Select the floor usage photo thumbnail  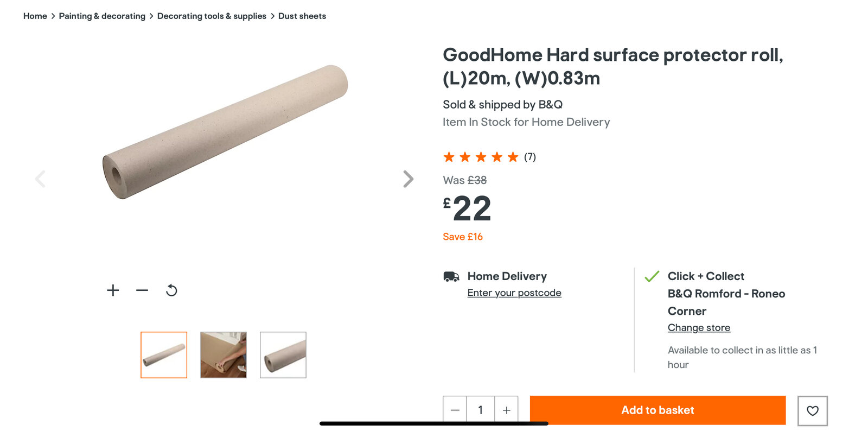coord(224,355)
